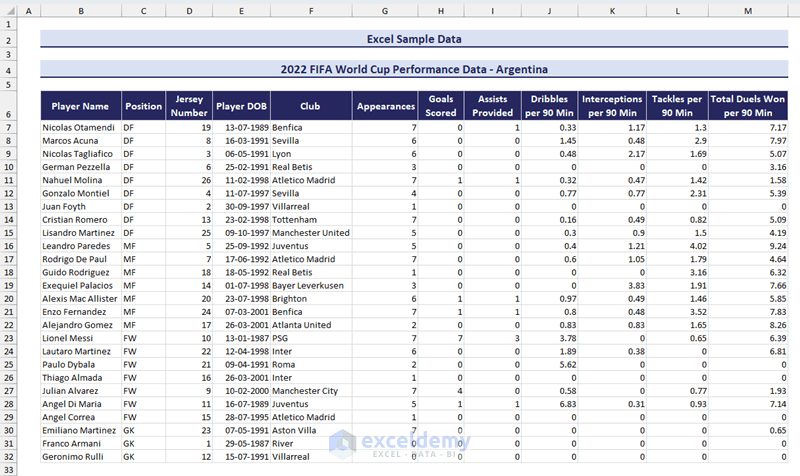Image resolution: width=800 pixels, height=476 pixels.
Task: Click the '13-01-1987' date of birth cell
Action: click(241, 338)
